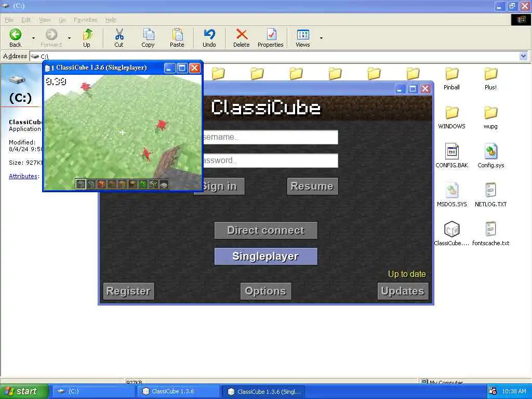
Task: Click the taskbar clock showing 10:38 AM
Action: pyautogui.click(x=514, y=391)
